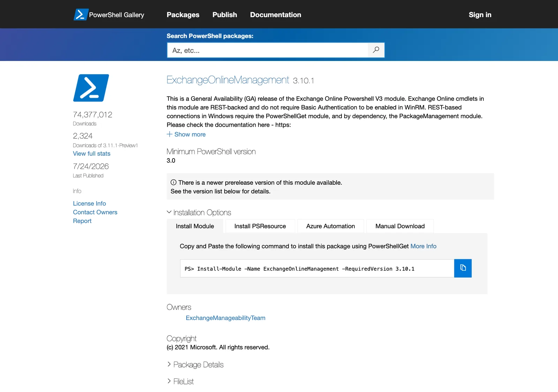
Task: Select the Install Module tab
Action: pos(195,226)
